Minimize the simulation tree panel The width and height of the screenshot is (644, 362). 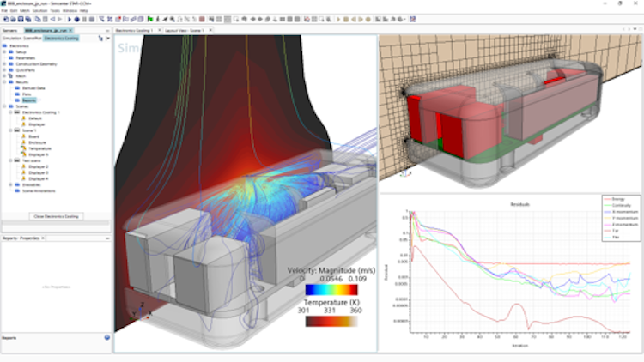click(x=107, y=30)
